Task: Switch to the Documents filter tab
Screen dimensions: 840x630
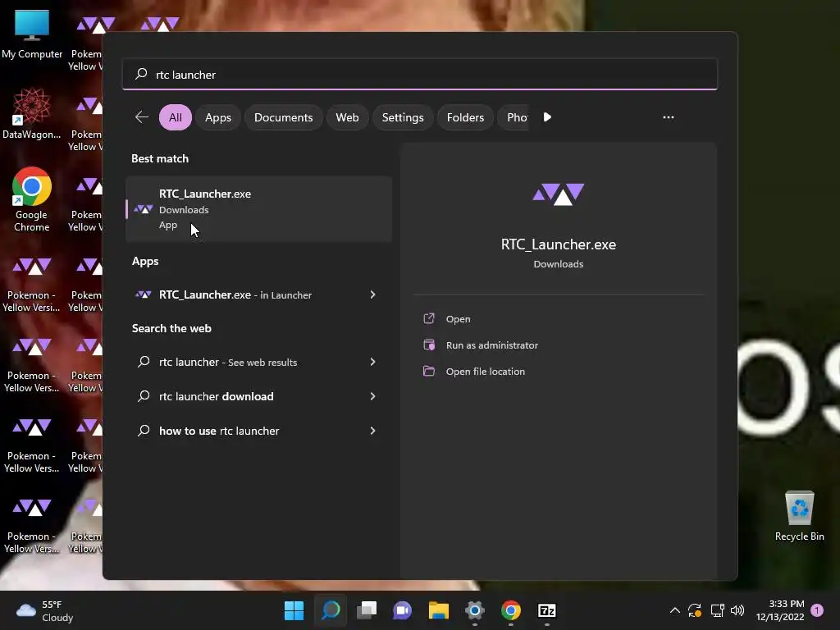Action: (x=283, y=117)
